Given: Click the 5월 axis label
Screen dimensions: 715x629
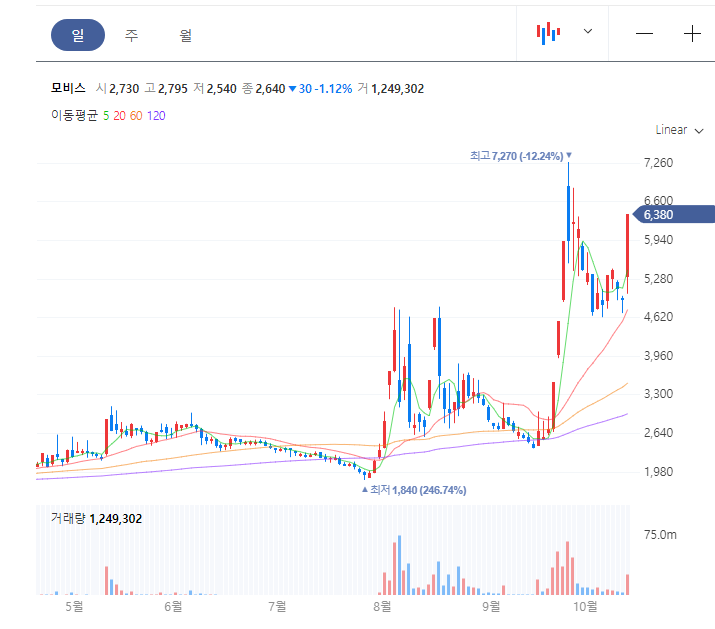Looking at the screenshot, I should pyautogui.click(x=74, y=607).
